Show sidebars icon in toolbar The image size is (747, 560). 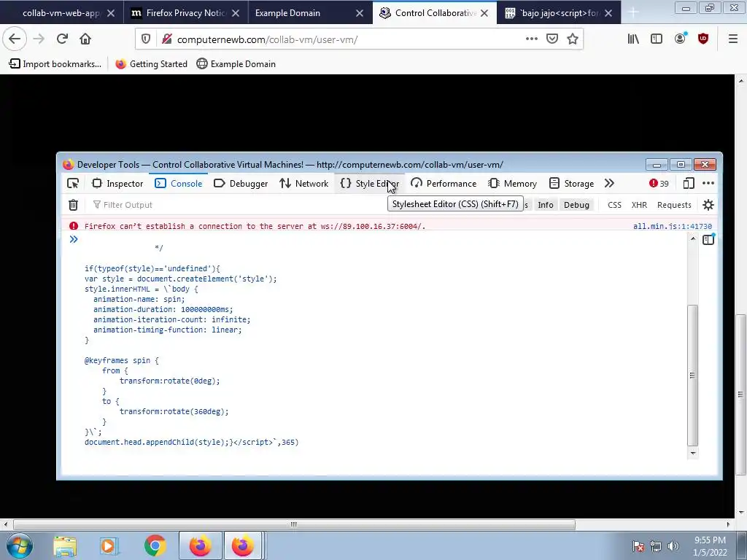coord(657,39)
